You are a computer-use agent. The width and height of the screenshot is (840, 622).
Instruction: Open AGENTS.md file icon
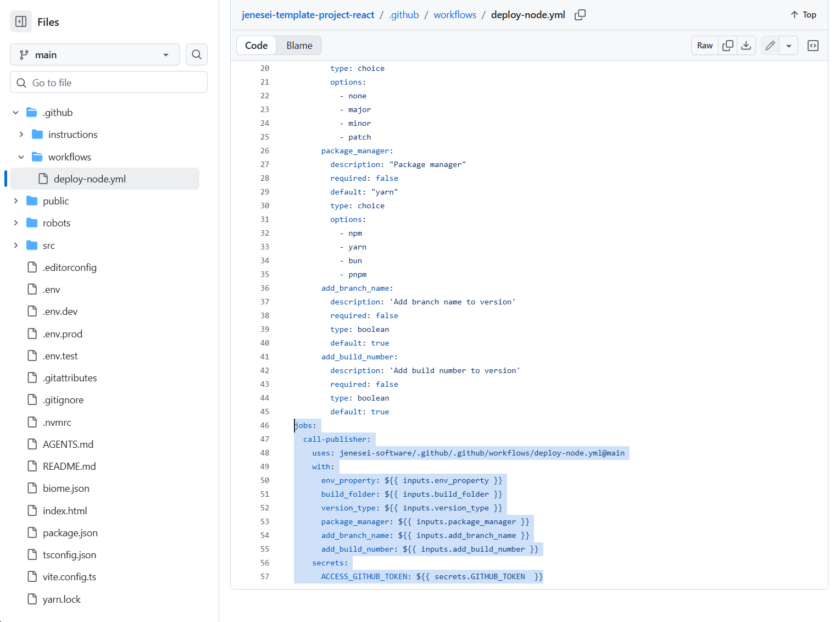[x=32, y=445]
